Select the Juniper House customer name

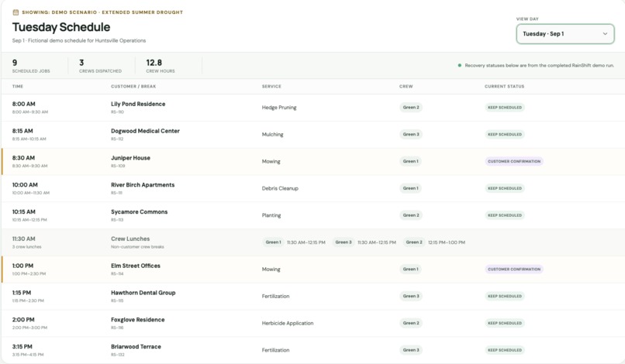point(130,158)
